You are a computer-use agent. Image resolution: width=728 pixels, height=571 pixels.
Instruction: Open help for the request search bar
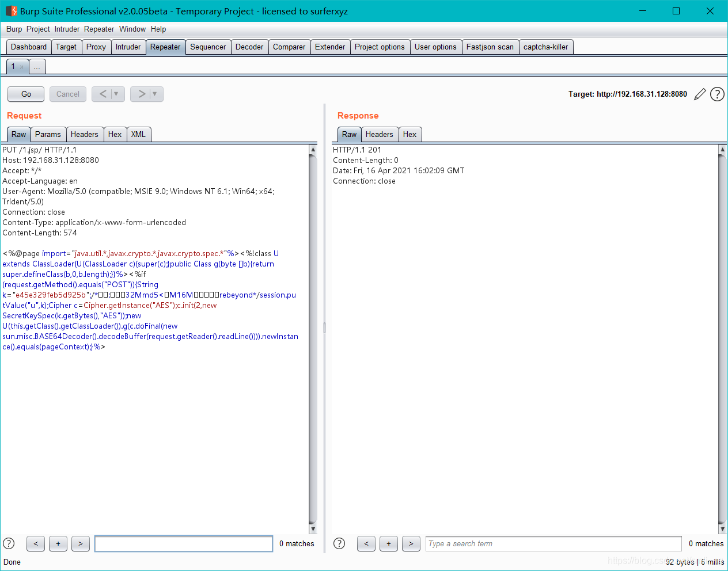(x=9, y=543)
